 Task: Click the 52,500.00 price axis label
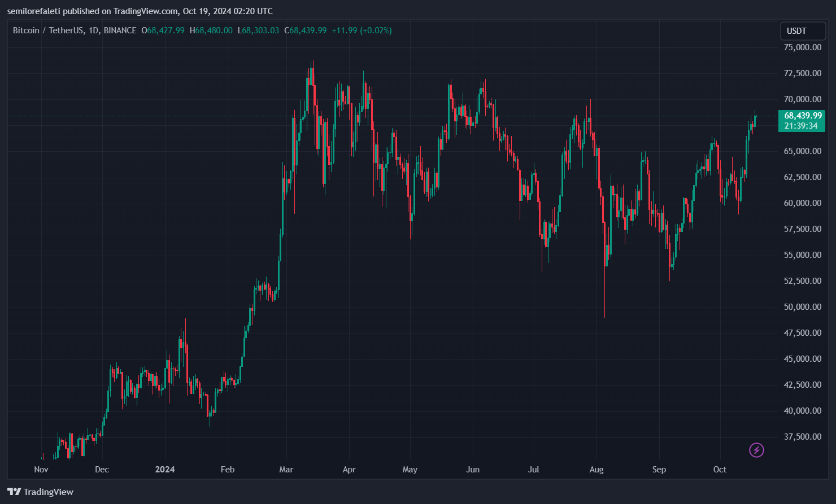click(803, 281)
